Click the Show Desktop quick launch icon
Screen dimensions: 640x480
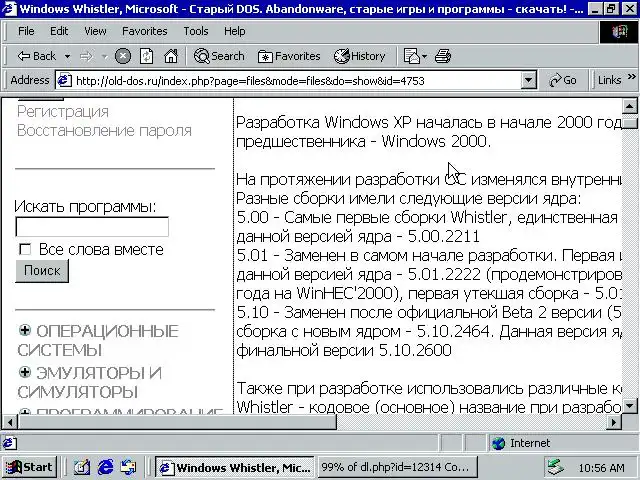tap(82, 467)
